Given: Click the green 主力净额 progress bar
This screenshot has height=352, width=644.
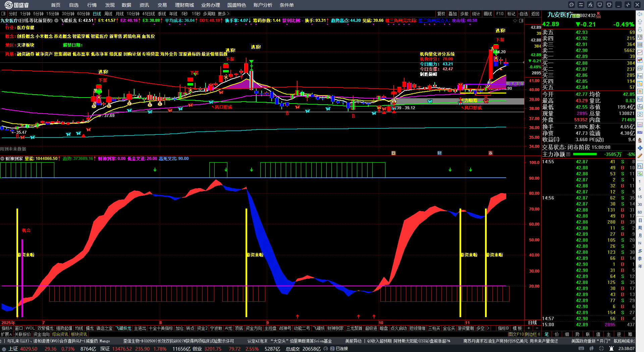Looking at the screenshot, I should tap(585, 154).
